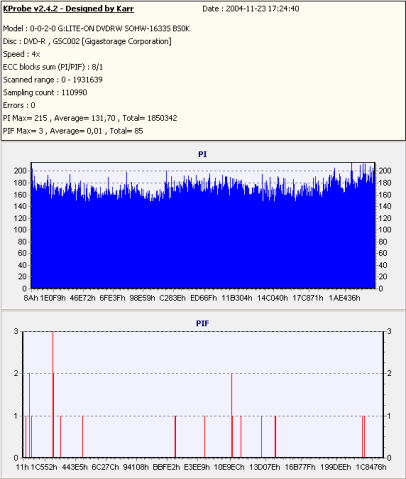Image resolution: width=406 pixels, height=479 pixels.
Task: Click the PIF chart x-axis label 13D07Eh
Action: 265,467
